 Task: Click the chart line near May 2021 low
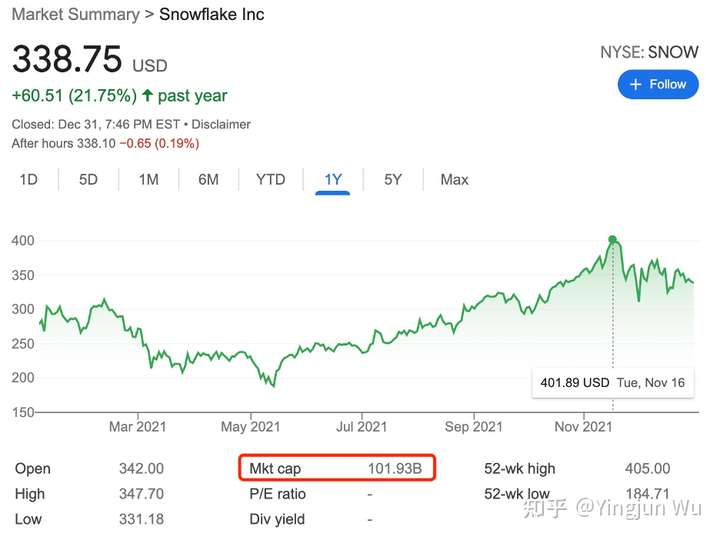(x=274, y=385)
